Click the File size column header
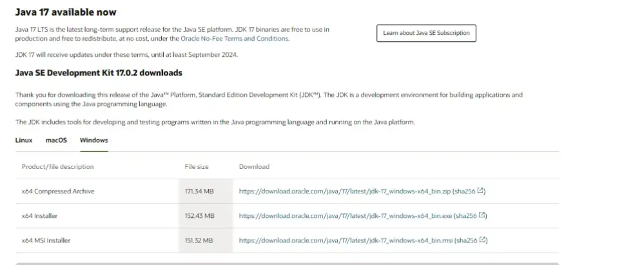 tap(197, 166)
